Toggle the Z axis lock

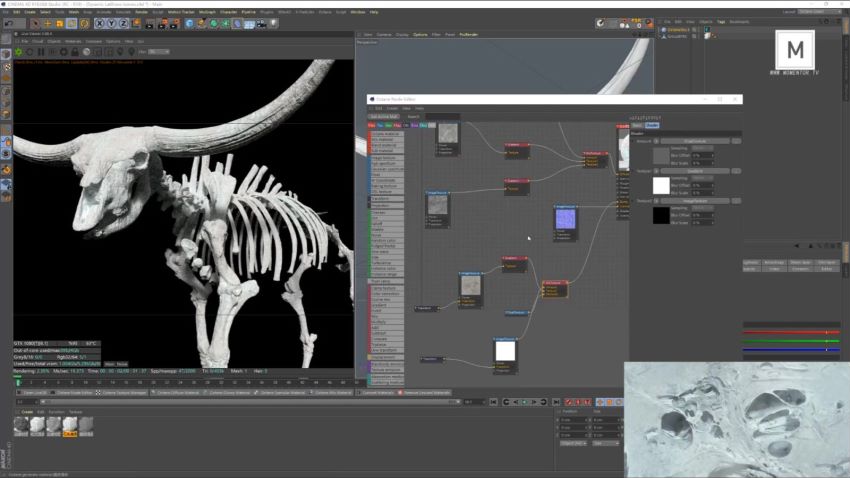[x=123, y=22]
